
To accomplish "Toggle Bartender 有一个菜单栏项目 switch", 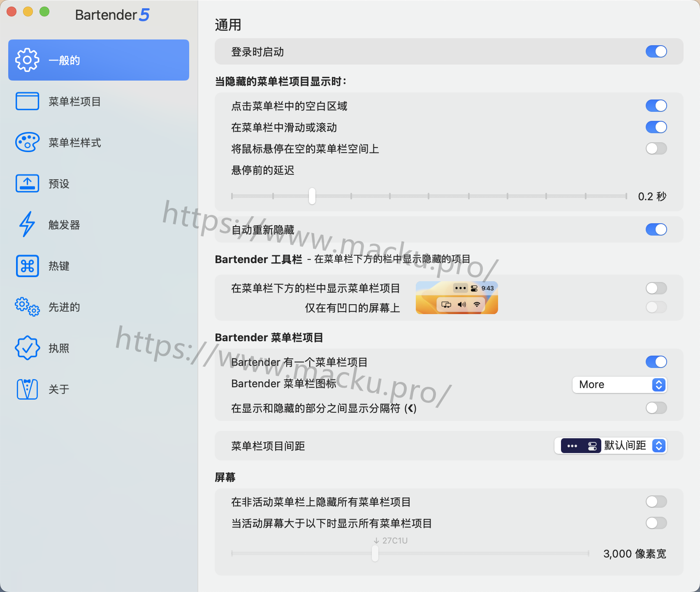I will [656, 362].
